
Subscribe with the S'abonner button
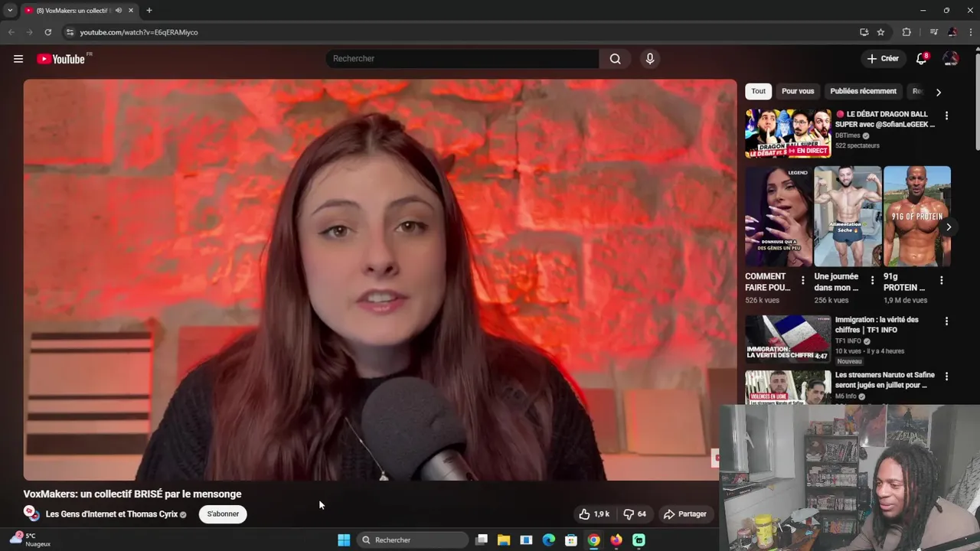pyautogui.click(x=223, y=514)
